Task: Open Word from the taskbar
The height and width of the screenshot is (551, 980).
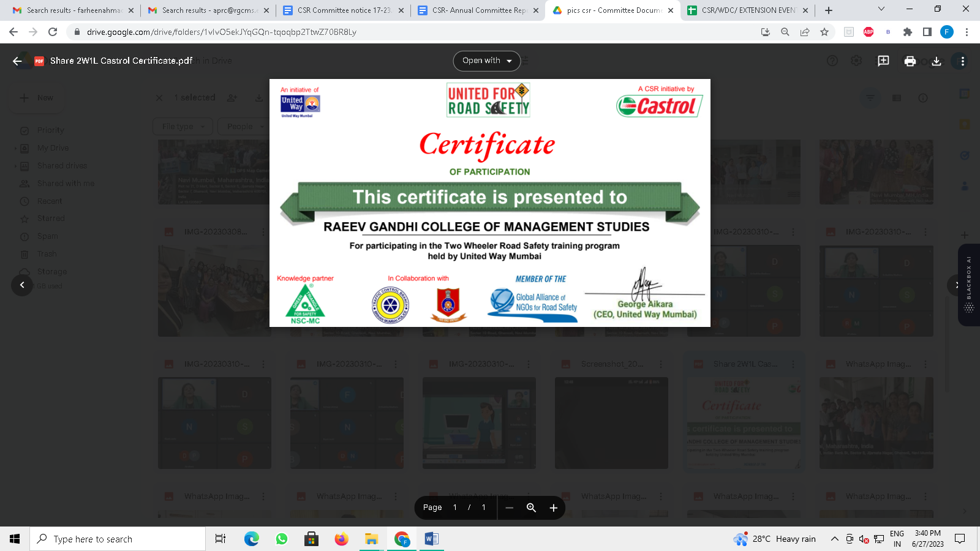Action: tap(431, 539)
